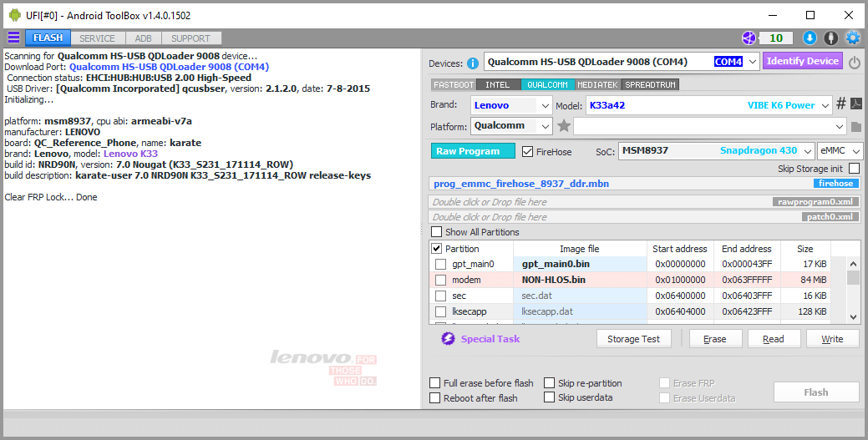Click the partition list scrollbar thumb

[x=852, y=277]
